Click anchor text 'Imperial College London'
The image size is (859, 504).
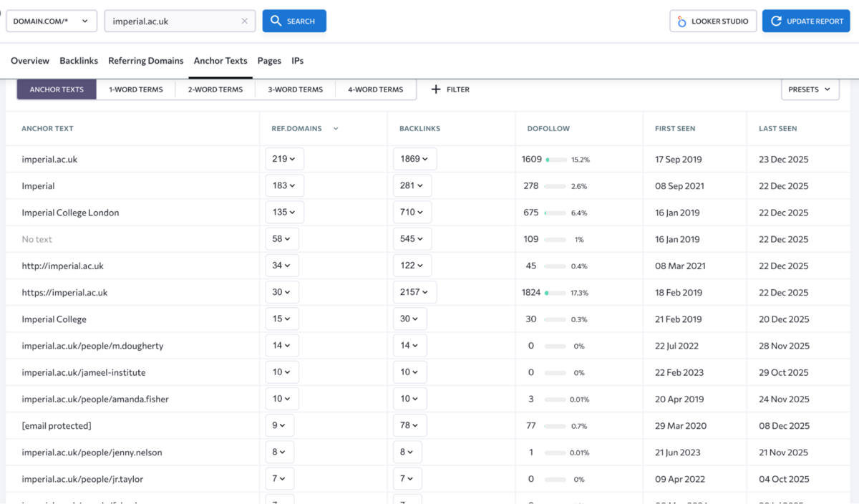coord(70,213)
